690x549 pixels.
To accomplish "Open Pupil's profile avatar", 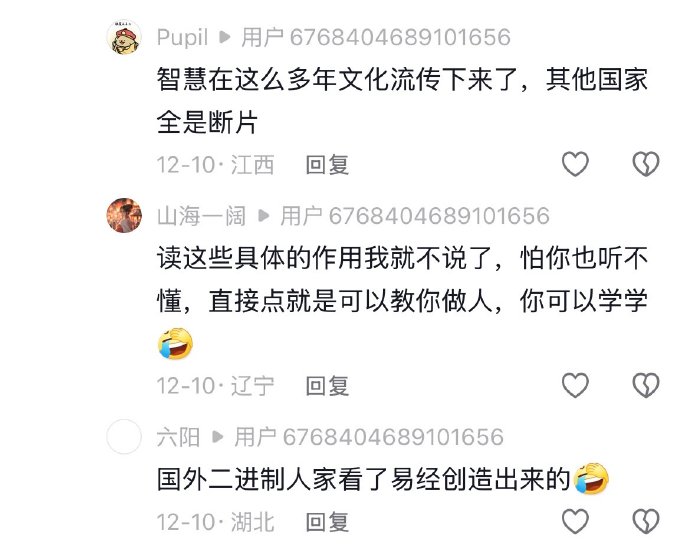I will (x=124, y=37).
